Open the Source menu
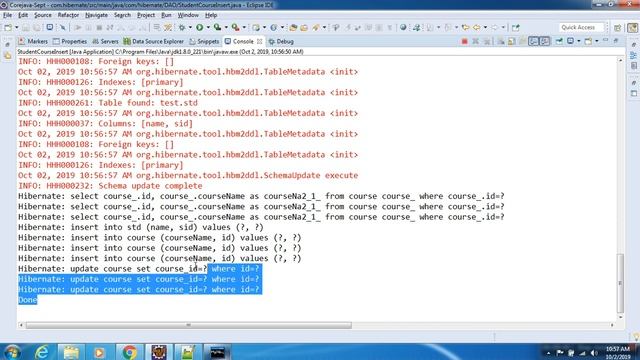 tap(43, 15)
